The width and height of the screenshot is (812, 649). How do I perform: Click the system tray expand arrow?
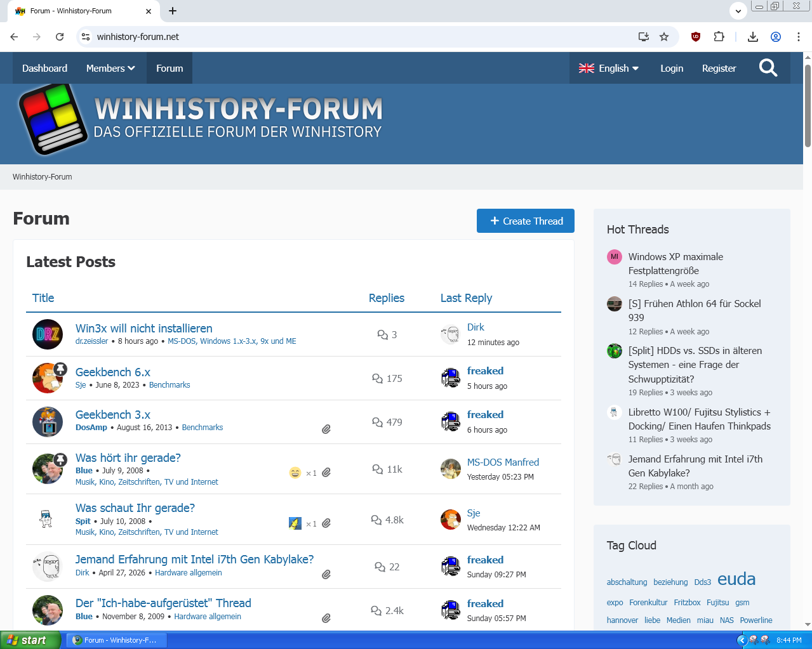(742, 640)
